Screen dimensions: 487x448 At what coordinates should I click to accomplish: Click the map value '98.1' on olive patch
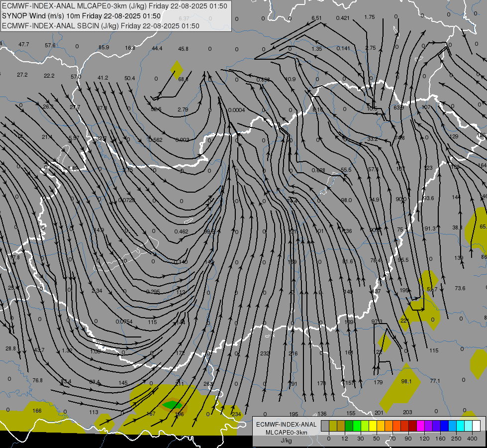point(406,381)
